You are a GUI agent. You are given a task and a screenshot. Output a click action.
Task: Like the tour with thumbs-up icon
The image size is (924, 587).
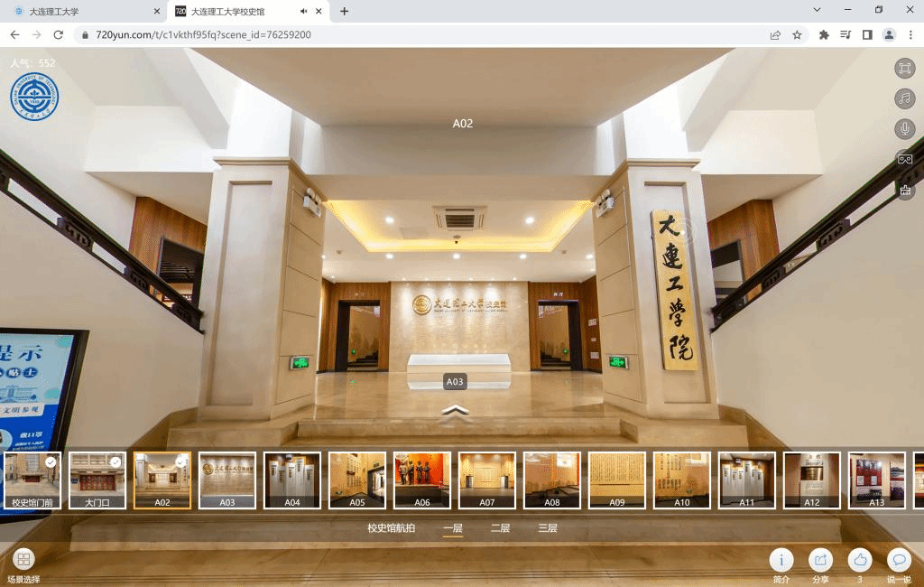[x=860, y=560]
